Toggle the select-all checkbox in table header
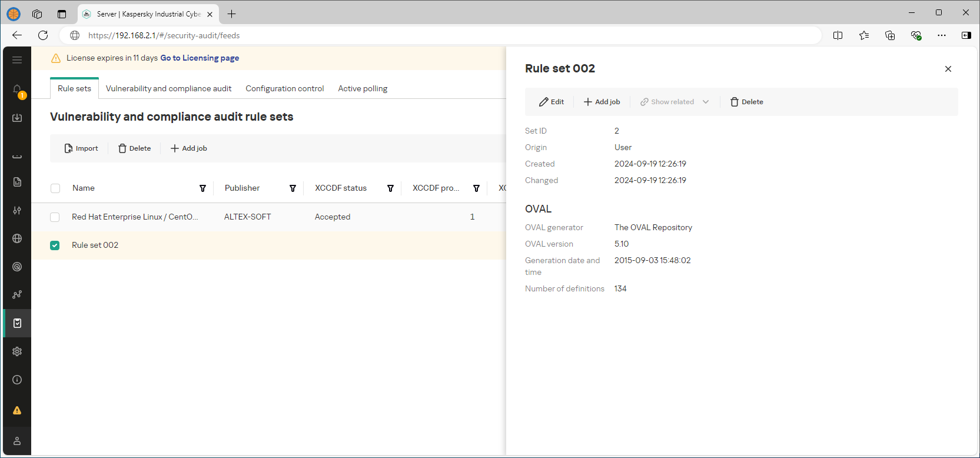The height and width of the screenshot is (458, 980). [55, 188]
